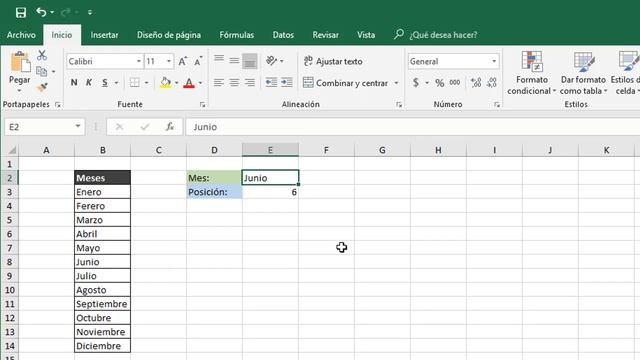Increase the indent

pos(287,83)
